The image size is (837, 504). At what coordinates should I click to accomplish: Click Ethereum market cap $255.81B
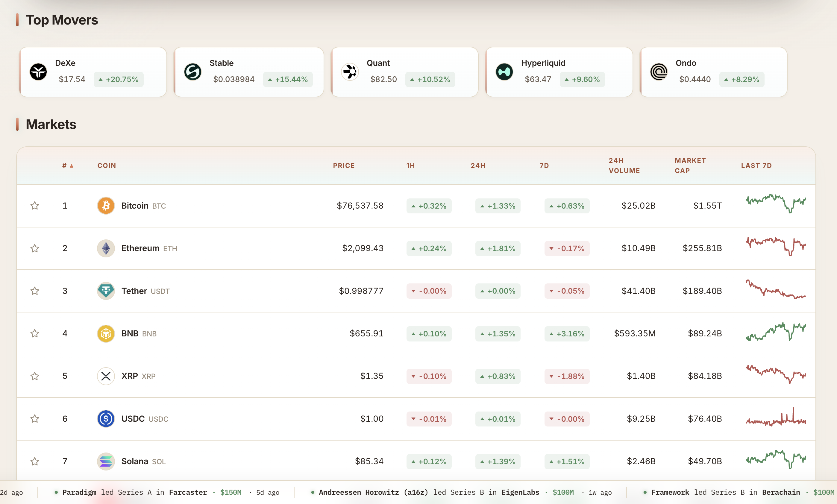[702, 248]
